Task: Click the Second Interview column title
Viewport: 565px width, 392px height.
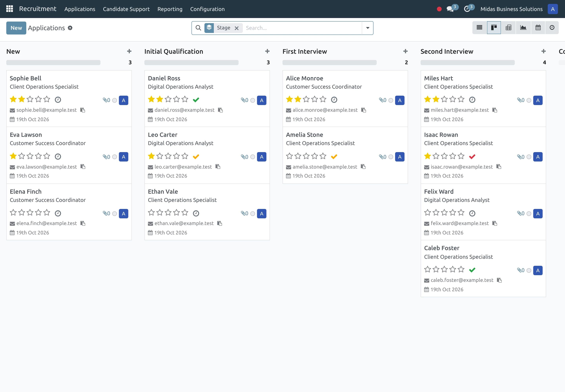Action: [447, 51]
